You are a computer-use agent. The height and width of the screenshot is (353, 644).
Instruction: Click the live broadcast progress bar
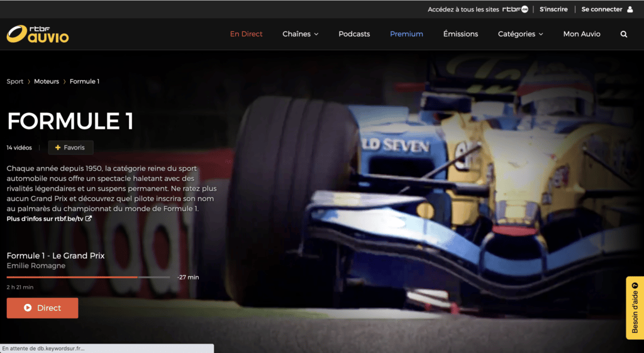(88, 277)
